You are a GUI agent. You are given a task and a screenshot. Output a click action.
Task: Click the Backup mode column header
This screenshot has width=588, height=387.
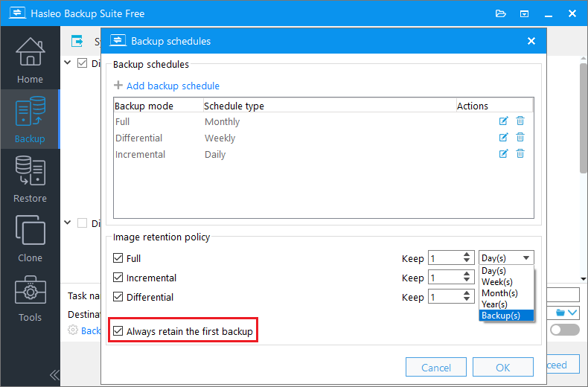click(x=159, y=106)
